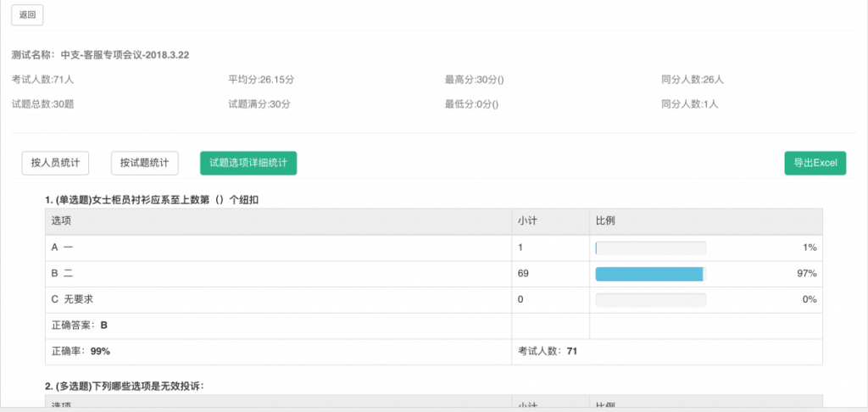Click the 选项 column header of question 1
This screenshot has width=868, height=412.
click(x=278, y=221)
